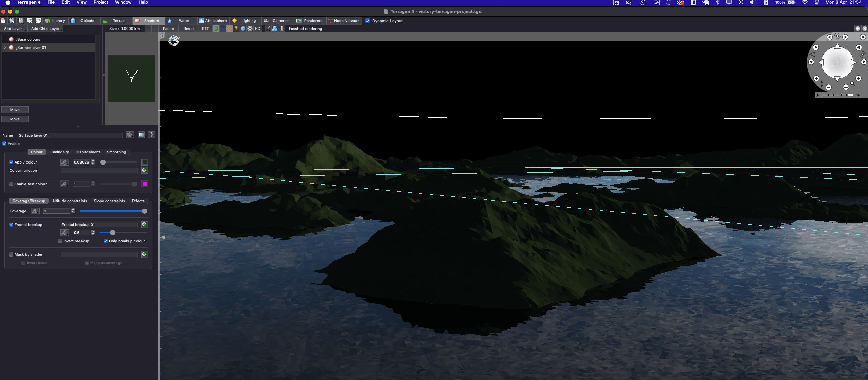Click the HD preview button
The height and width of the screenshot is (380, 868).
(257, 28)
